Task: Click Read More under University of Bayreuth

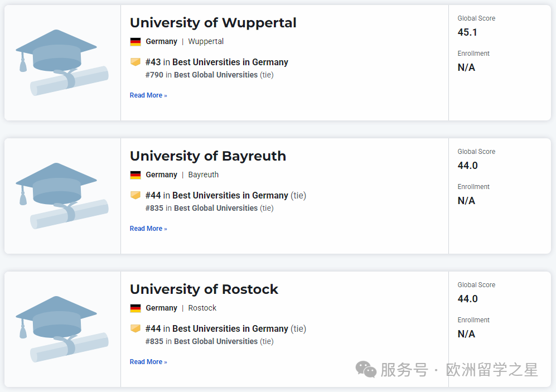Action: pos(148,229)
